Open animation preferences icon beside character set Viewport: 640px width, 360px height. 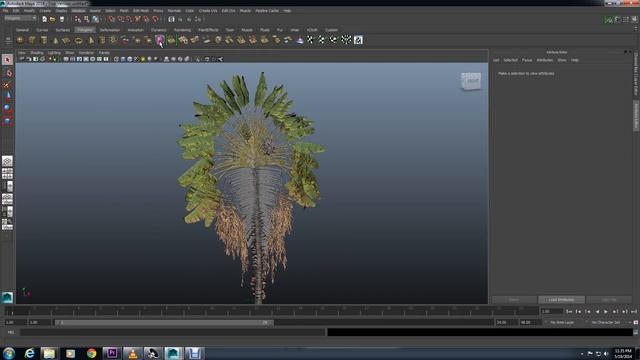pos(636,322)
